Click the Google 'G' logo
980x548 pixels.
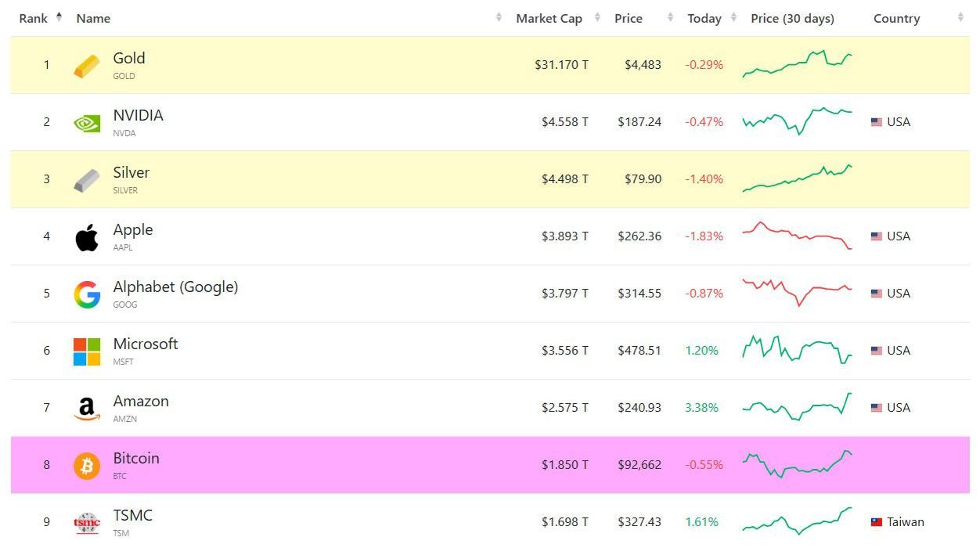point(87,294)
